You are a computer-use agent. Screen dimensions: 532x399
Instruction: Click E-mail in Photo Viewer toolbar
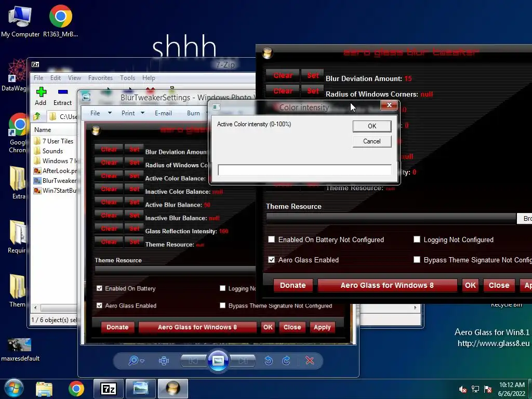[163, 113]
